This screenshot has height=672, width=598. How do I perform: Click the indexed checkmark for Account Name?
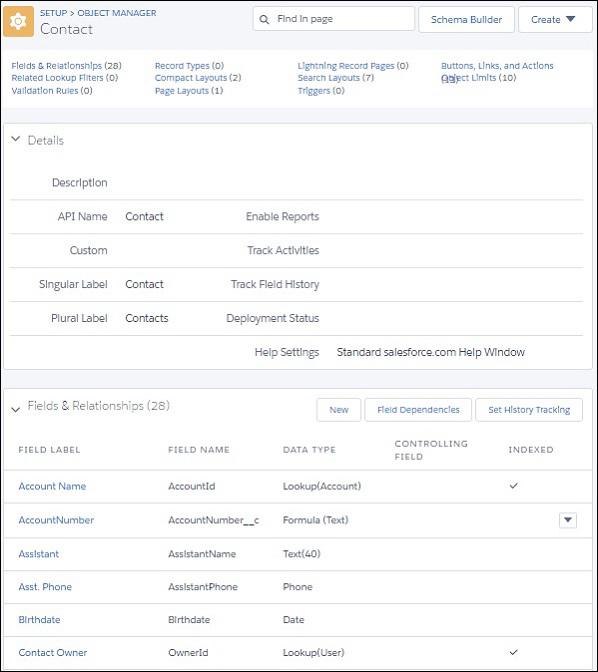click(x=514, y=486)
